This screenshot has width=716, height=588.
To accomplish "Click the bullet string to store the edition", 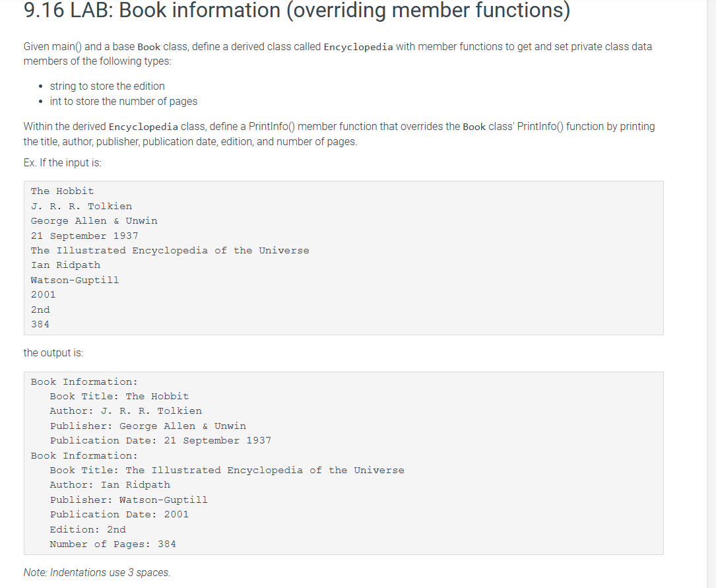I will click(x=107, y=86).
